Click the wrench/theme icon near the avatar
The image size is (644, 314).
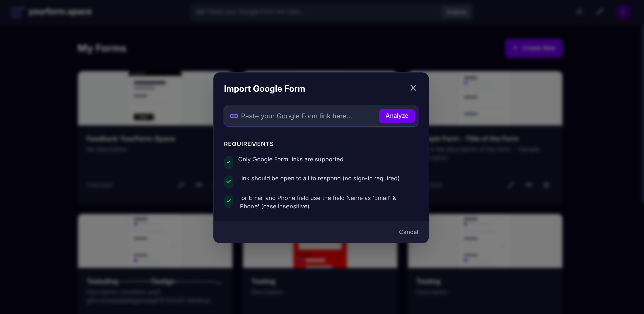[600, 12]
